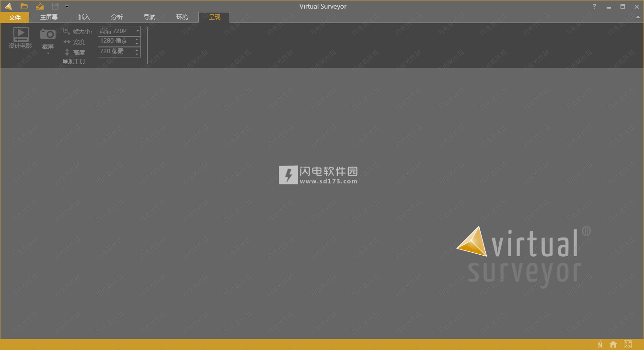This screenshot has width=644, height=350.
Task: Select the active 呈现 tab
Action: 214,17
